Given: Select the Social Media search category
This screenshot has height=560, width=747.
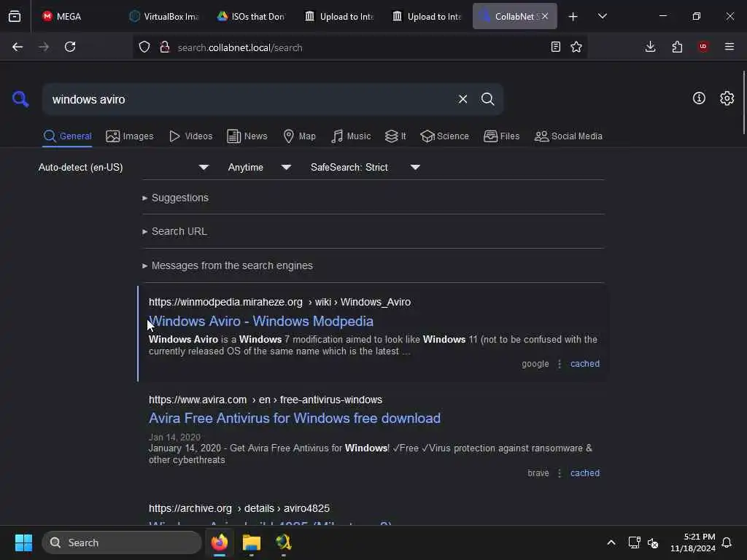Looking at the screenshot, I should click(568, 136).
